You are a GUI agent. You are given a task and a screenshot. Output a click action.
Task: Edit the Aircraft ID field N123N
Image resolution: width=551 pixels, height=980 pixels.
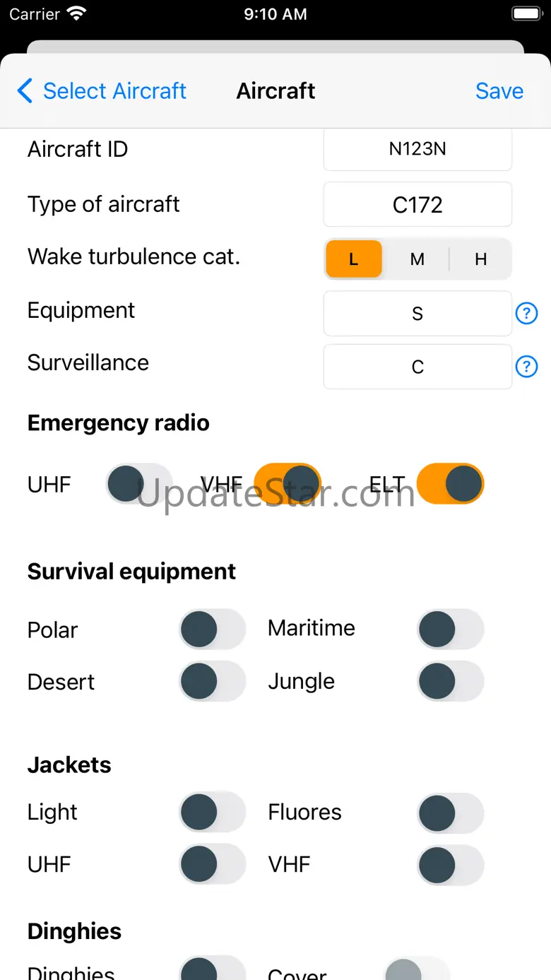pyautogui.click(x=417, y=149)
